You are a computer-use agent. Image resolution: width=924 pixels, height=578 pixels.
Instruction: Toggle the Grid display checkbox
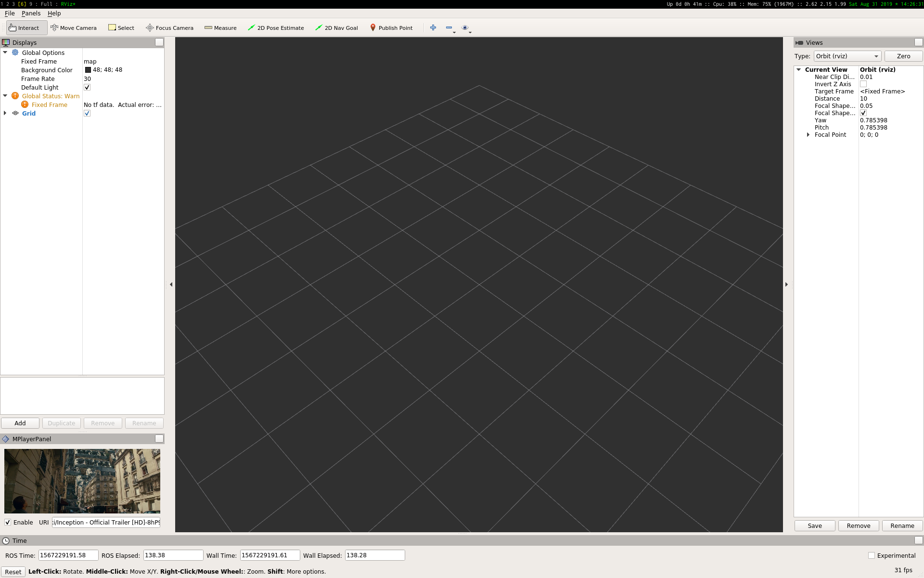coord(87,114)
